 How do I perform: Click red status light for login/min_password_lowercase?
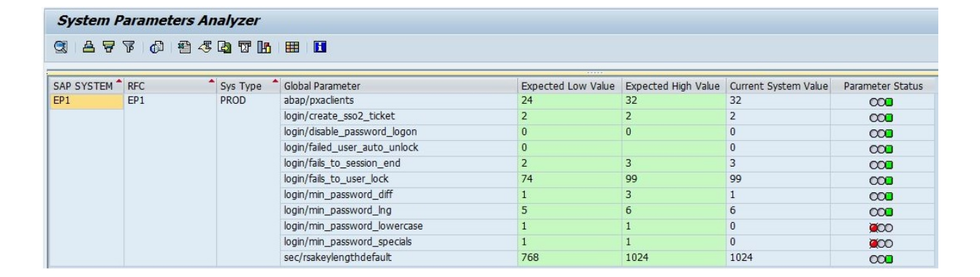coord(882,228)
